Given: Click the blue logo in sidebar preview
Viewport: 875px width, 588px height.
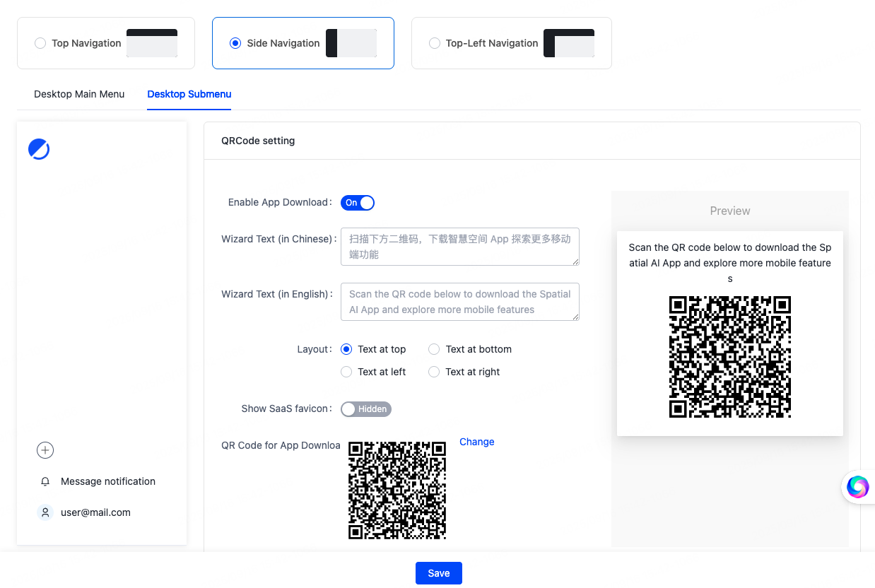Looking at the screenshot, I should coord(39,149).
